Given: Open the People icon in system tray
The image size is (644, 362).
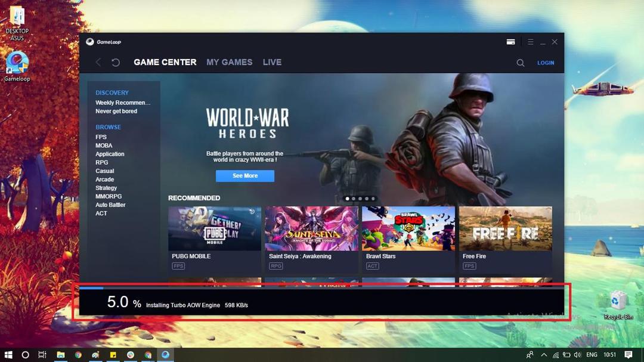Looking at the screenshot, I should pyautogui.click(x=530, y=355).
